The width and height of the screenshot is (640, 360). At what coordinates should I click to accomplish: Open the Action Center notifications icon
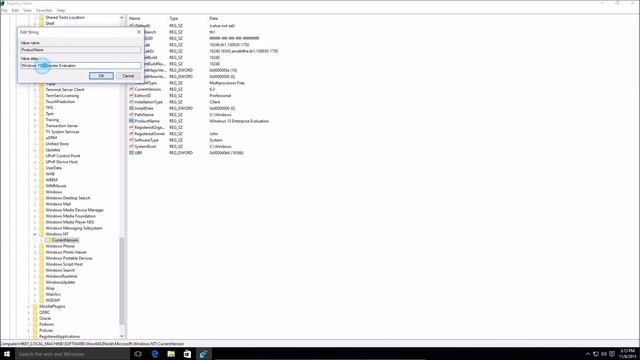point(612,354)
